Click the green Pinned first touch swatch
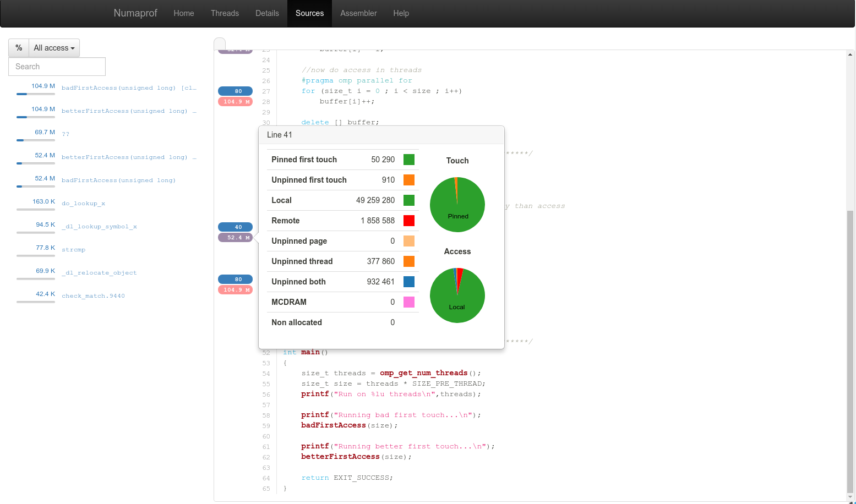Image resolution: width=856 pixels, height=504 pixels. pyautogui.click(x=408, y=160)
